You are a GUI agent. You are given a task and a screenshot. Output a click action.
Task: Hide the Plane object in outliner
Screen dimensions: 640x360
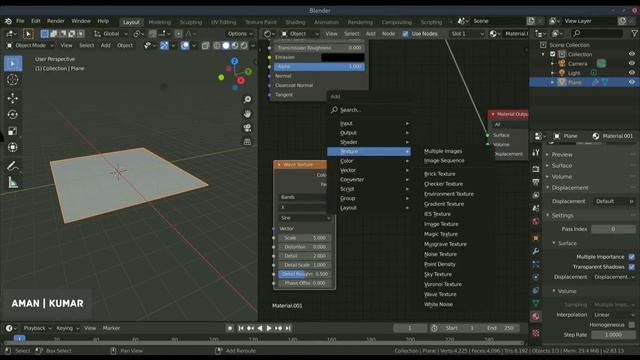coord(632,82)
